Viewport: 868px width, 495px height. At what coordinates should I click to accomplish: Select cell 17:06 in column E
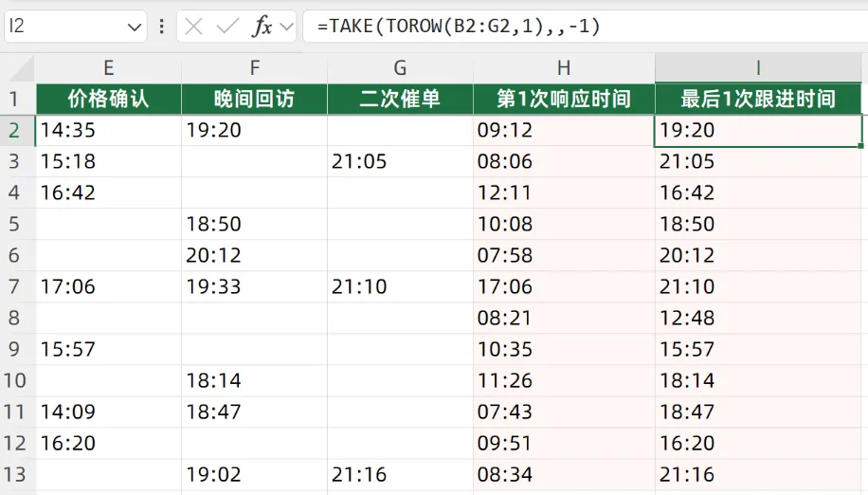coord(108,286)
